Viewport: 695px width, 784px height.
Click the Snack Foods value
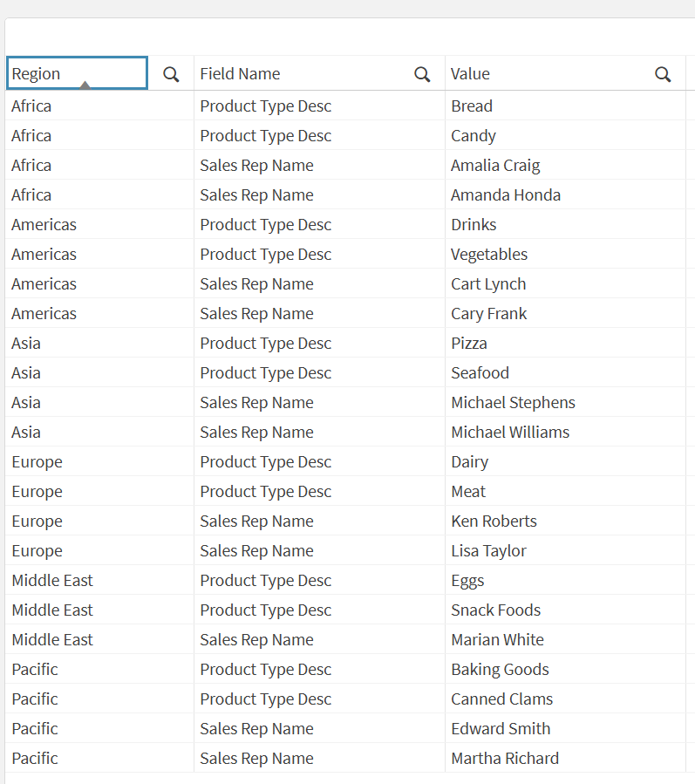(x=495, y=610)
